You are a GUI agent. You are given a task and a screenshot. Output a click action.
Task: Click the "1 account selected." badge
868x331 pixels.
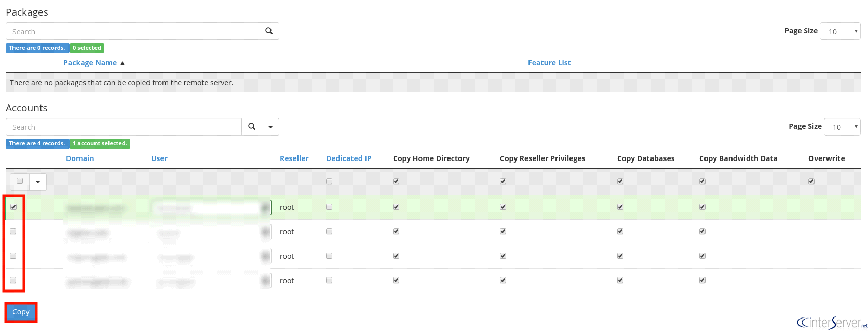(100, 143)
